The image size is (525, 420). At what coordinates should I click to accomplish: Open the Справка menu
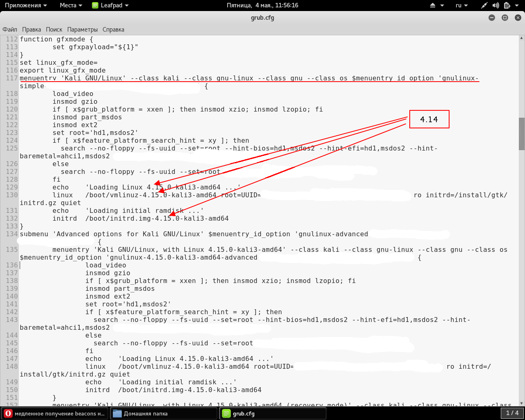point(113,30)
